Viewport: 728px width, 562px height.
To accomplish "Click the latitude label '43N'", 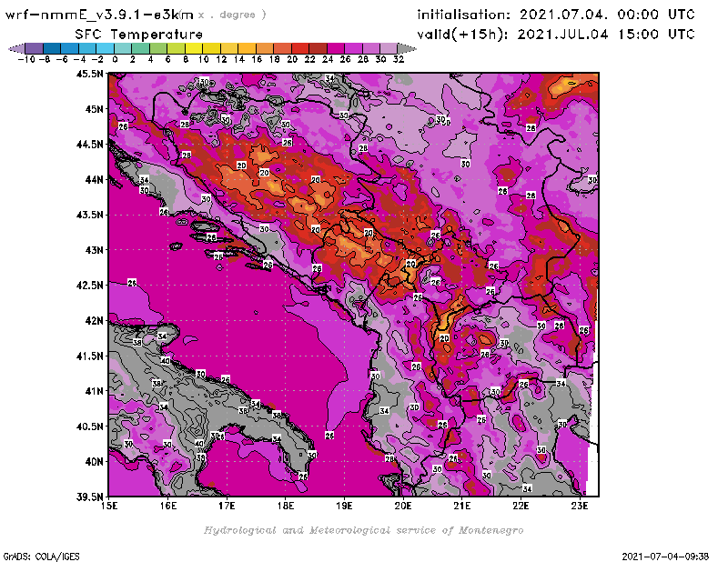I will pyautogui.click(x=94, y=250).
